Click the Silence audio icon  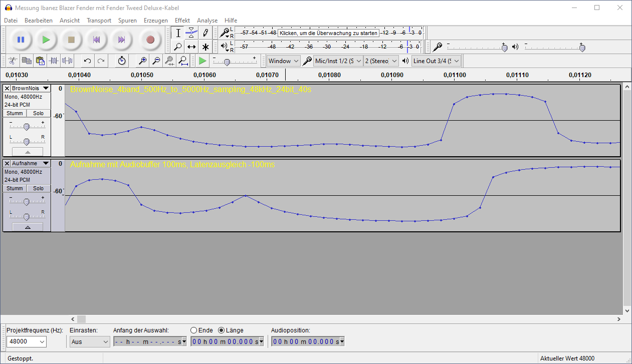tap(67, 61)
